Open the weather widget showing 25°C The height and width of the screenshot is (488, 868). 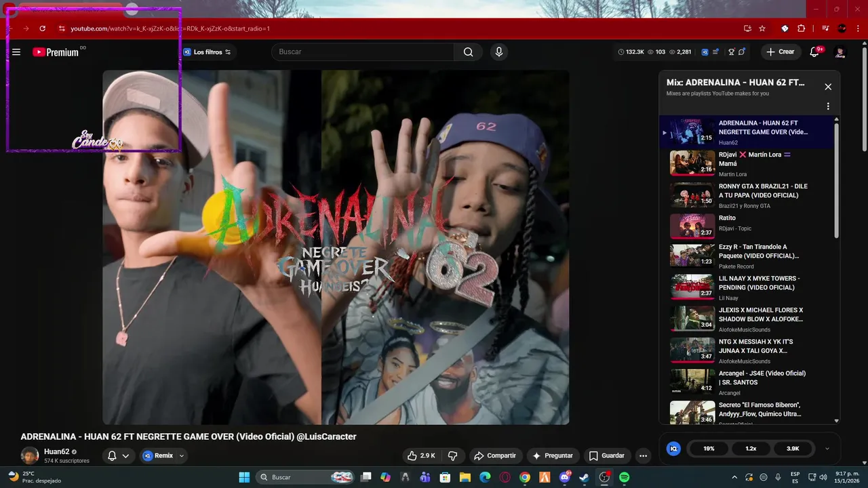[x=34, y=477]
